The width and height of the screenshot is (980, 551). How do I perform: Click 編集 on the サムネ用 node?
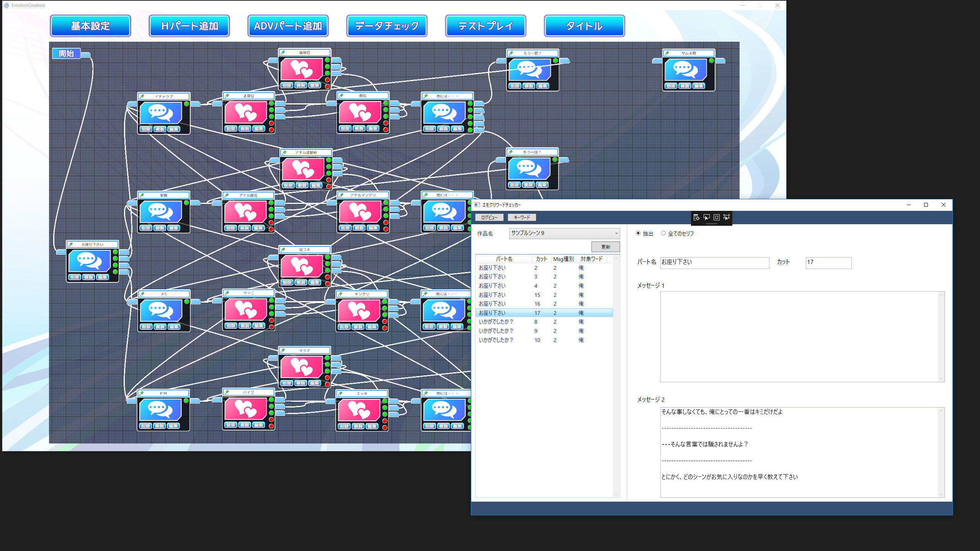coord(699,86)
